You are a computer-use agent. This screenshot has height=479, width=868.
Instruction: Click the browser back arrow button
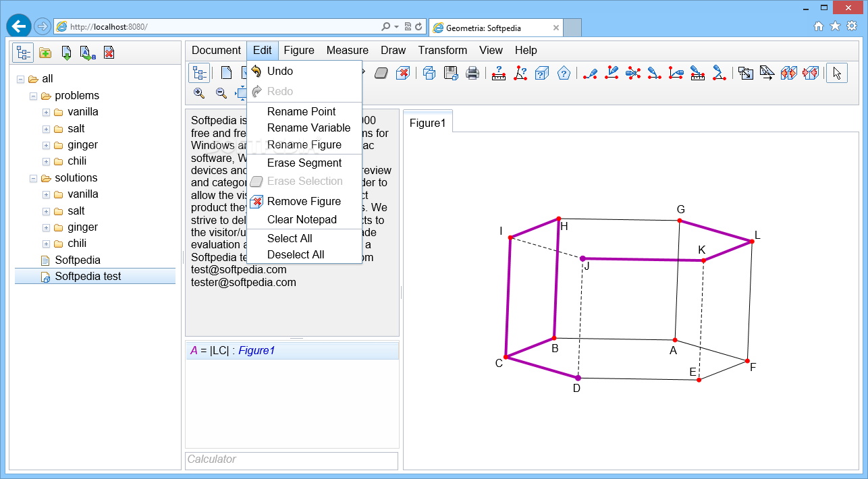pyautogui.click(x=18, y=26)
